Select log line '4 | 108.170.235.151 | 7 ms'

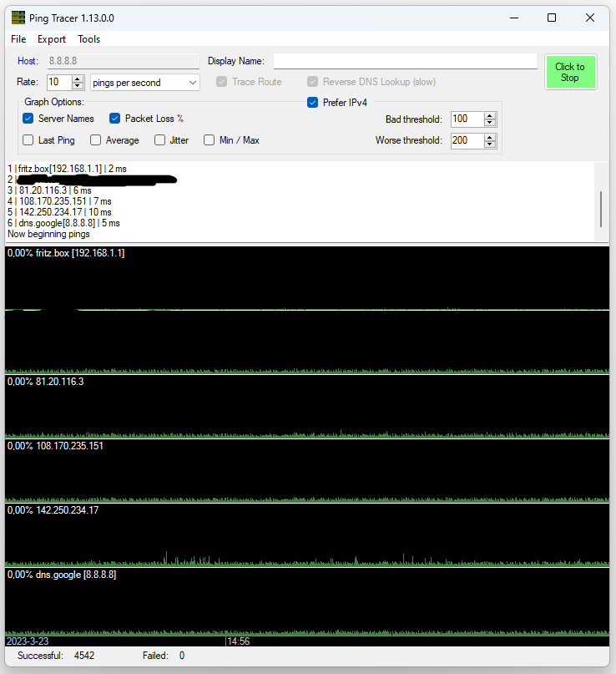pos(59,201)
